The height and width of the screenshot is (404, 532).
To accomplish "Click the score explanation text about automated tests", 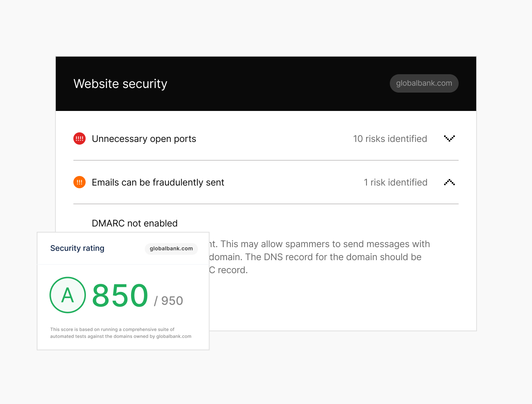I will point(121,333).
